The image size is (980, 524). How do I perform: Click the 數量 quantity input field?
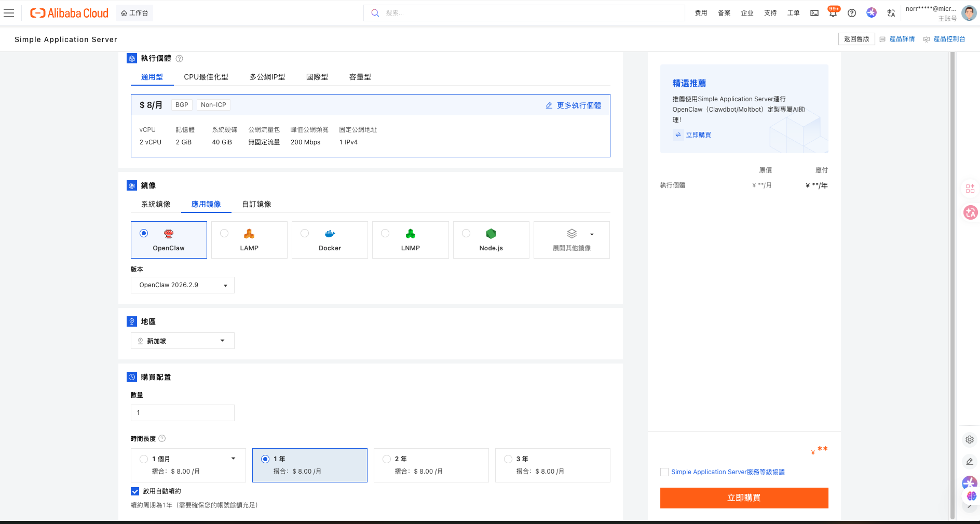coord(182,413)
